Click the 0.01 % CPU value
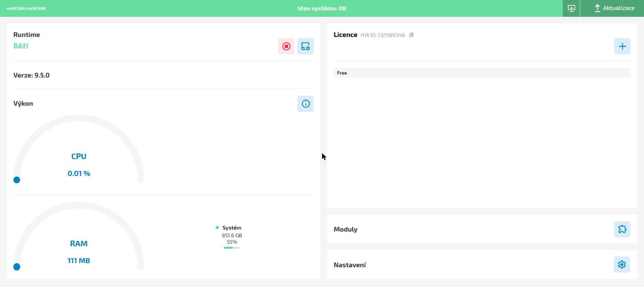644x287 pixels. click(79, 174)
